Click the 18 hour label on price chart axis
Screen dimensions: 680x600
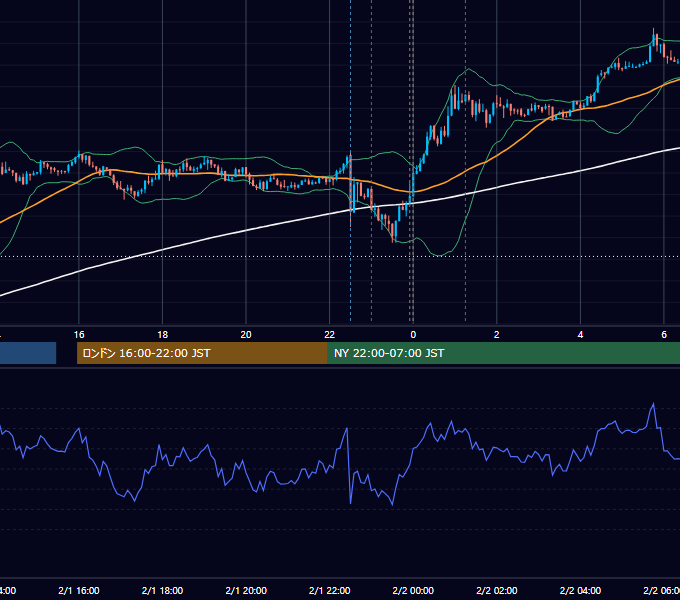(x=163, y=335)
